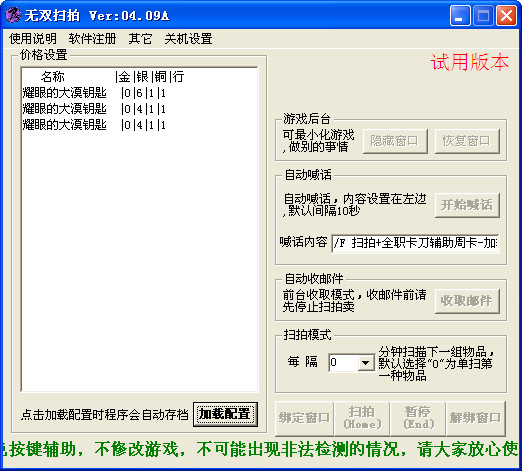This screenshot has width=522, height=471.
Task: Click the 收取邮件 button
Action: point(467,301)
